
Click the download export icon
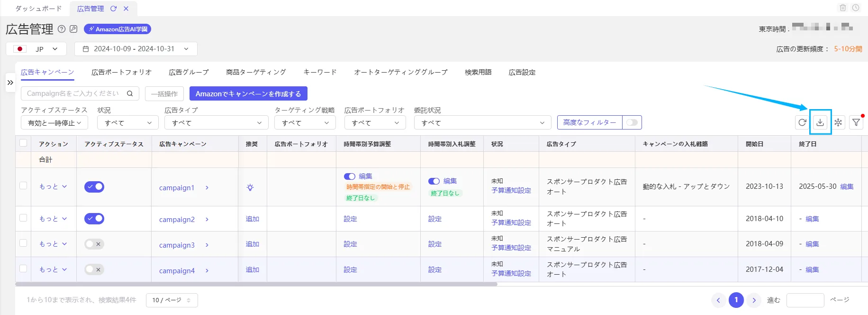(x=820, y=122)
